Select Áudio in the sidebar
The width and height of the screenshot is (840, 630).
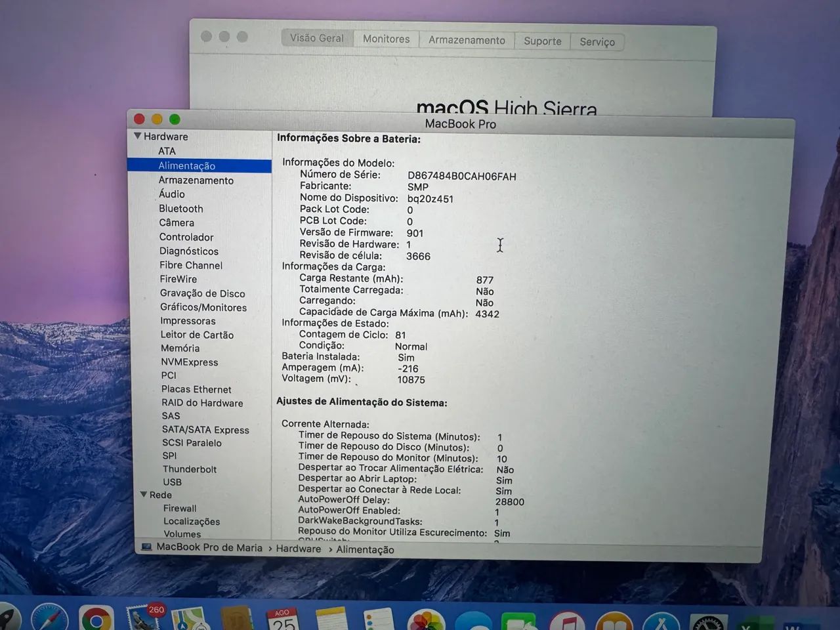coord(172,194)
